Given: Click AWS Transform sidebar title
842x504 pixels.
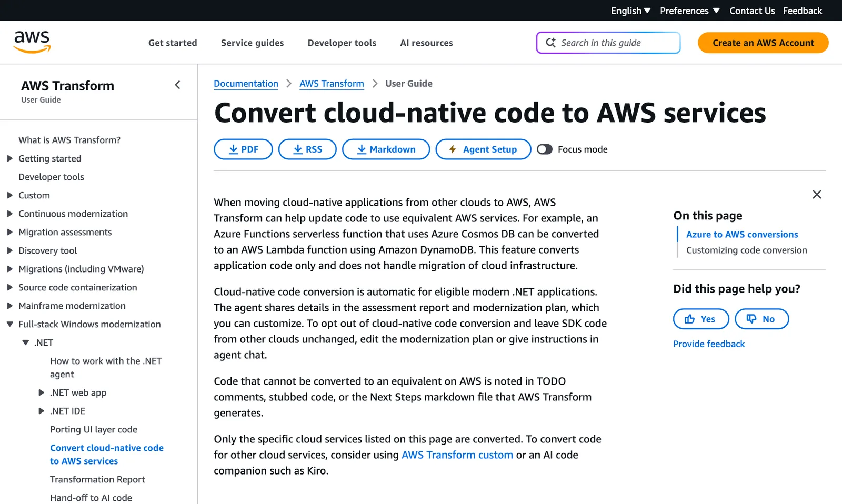Looking at the screenshot, I should (67, 86).
